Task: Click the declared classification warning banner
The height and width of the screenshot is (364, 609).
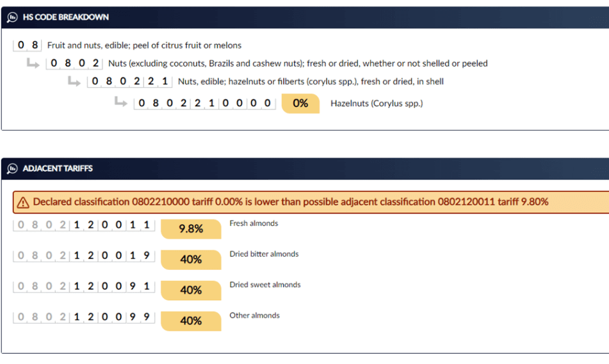Action: pyautogui.click(x=311, y=202)
